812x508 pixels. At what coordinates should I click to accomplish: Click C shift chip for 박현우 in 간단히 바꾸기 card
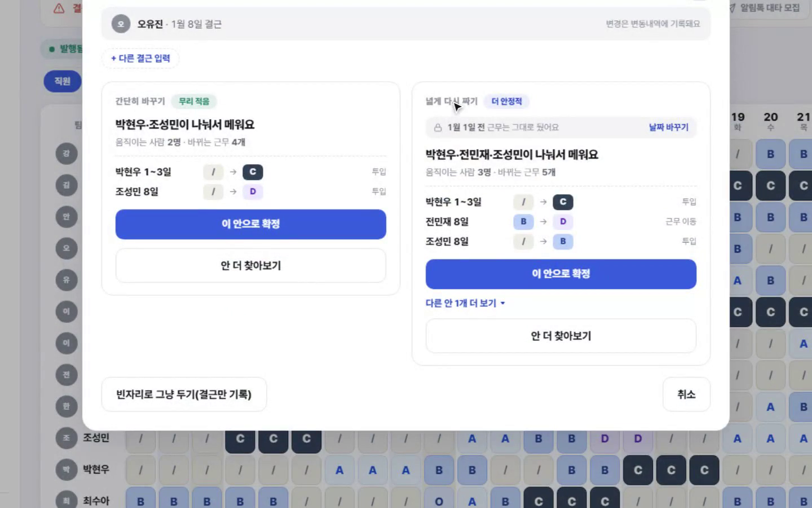tap(253, 172)
